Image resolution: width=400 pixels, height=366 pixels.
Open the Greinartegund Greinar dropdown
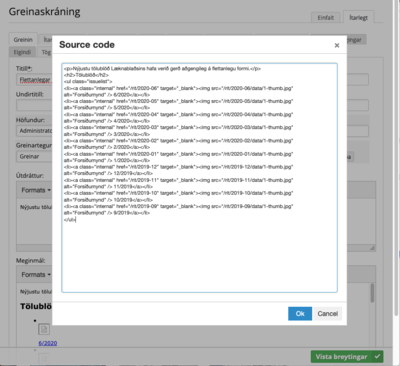(34, 156)
